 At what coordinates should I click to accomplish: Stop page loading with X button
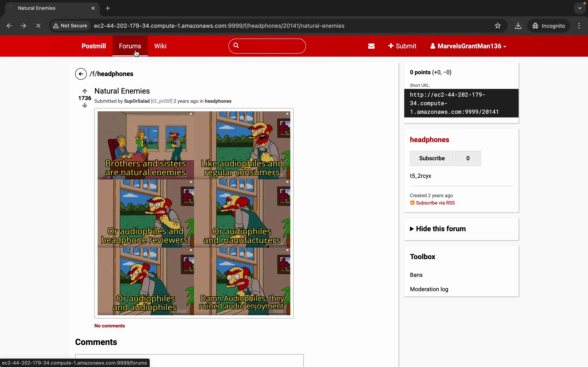[x=38, y=26]
